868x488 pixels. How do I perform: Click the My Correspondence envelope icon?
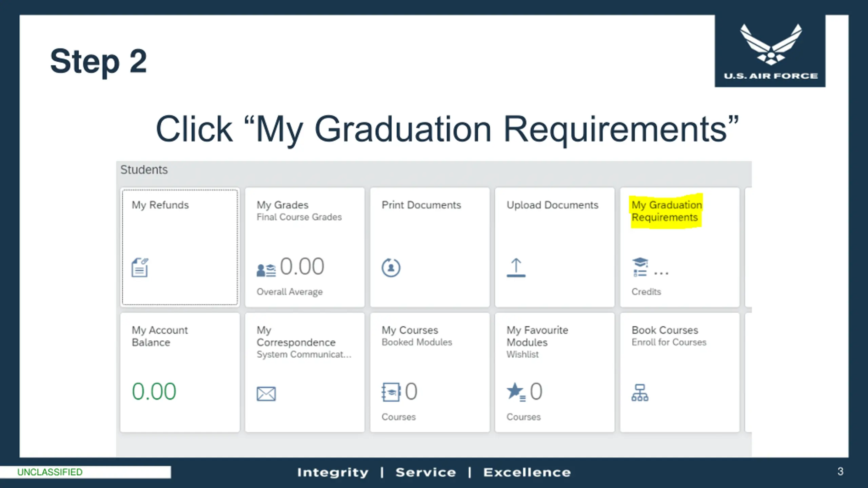[266, 394]
